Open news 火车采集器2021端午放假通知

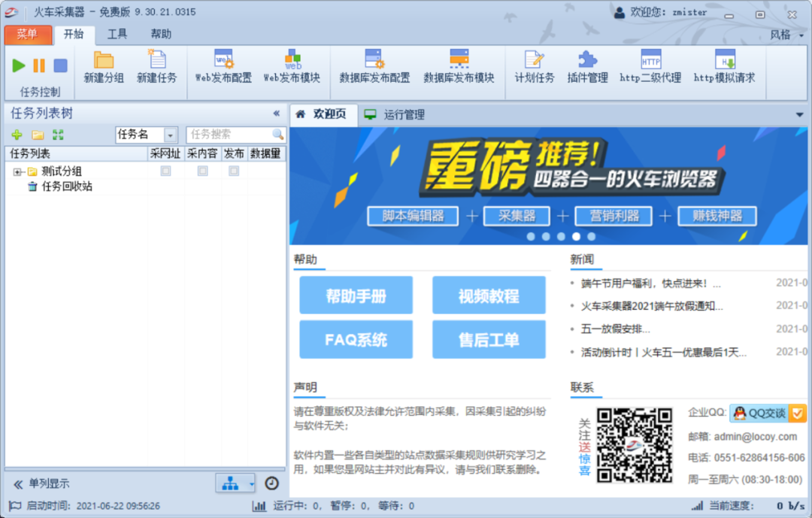[651, 306]
